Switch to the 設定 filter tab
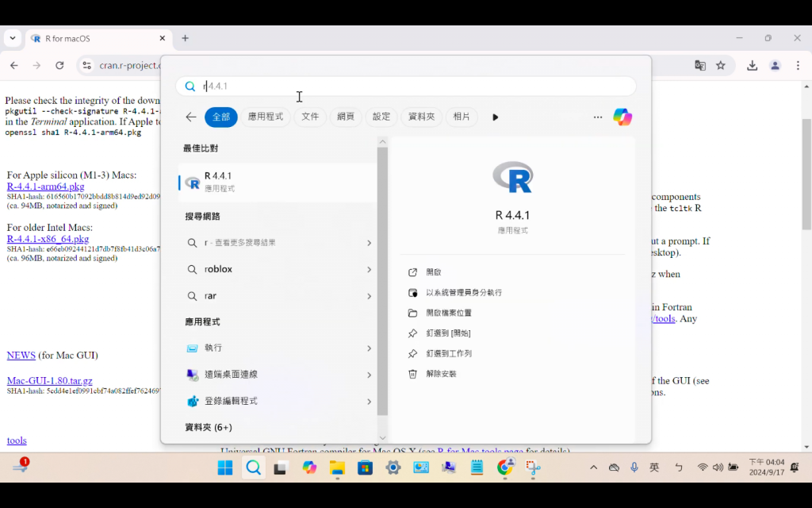The image size is (812, 508). click(381, 117)
